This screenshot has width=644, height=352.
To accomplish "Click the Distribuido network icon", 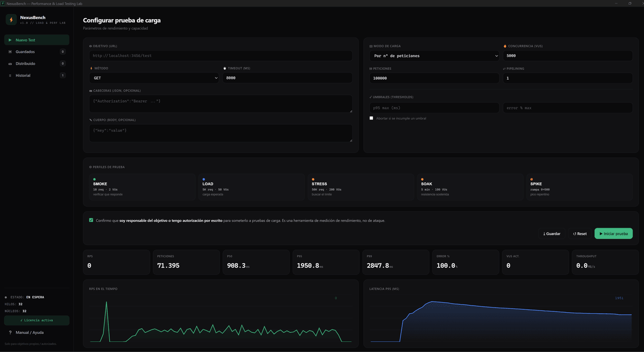I will (x=10, y=64).
